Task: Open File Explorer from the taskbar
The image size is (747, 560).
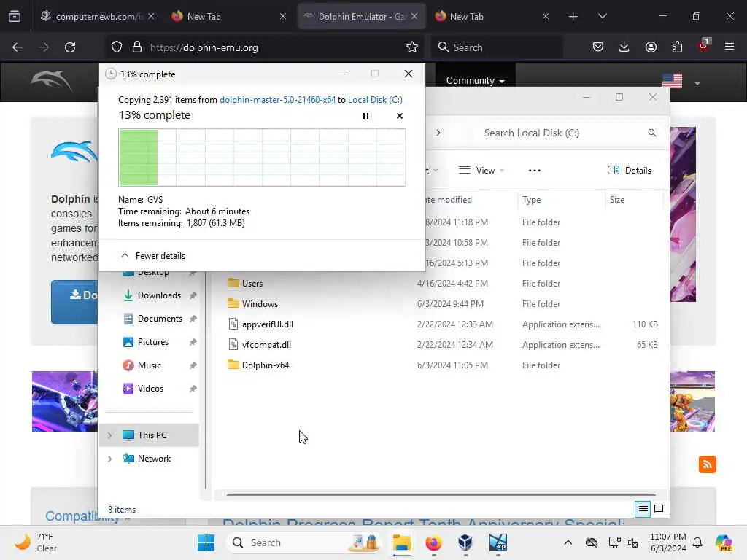Action: tap(402, 542)
